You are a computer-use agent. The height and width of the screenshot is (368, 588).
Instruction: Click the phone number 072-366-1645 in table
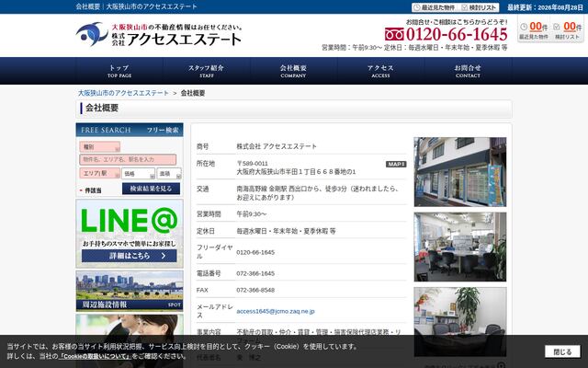click(x=255, y=273)
